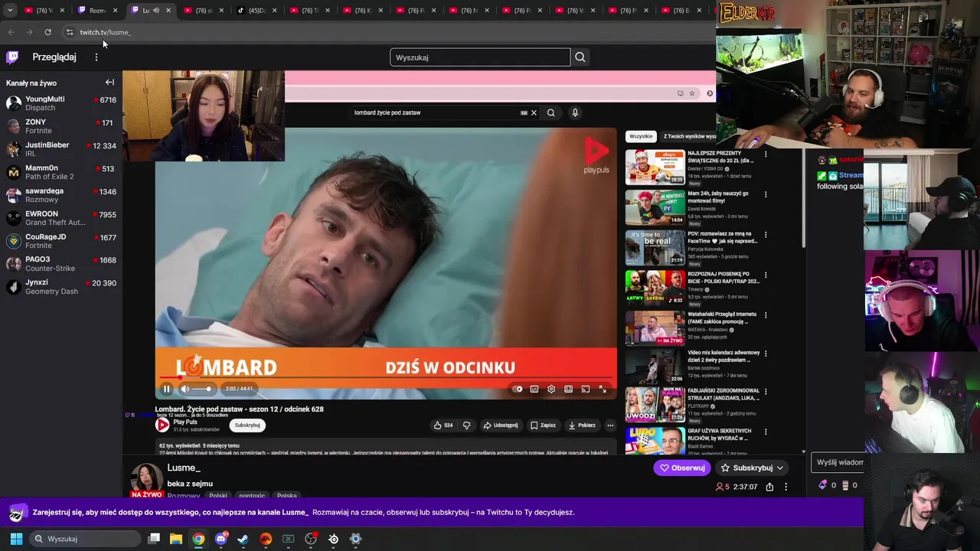Click the YouTube search box text

(387, 112)
